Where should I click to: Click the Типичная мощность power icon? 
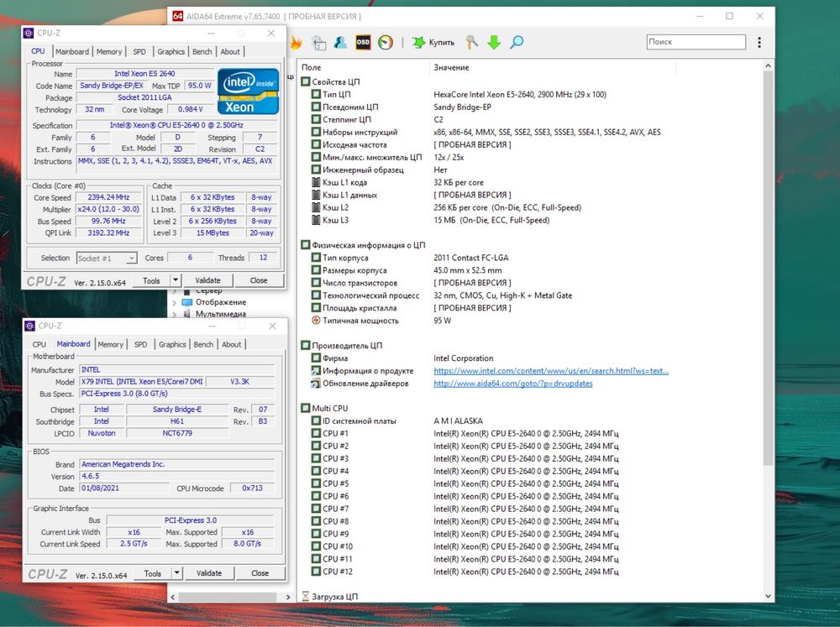316,320
